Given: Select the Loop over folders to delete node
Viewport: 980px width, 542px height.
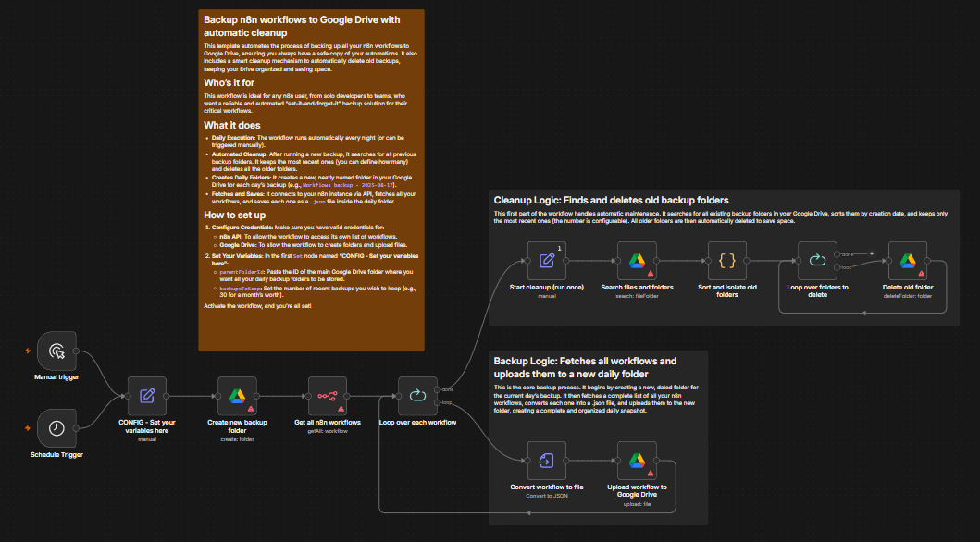Looking at the screenshot, I should point(817,261).
